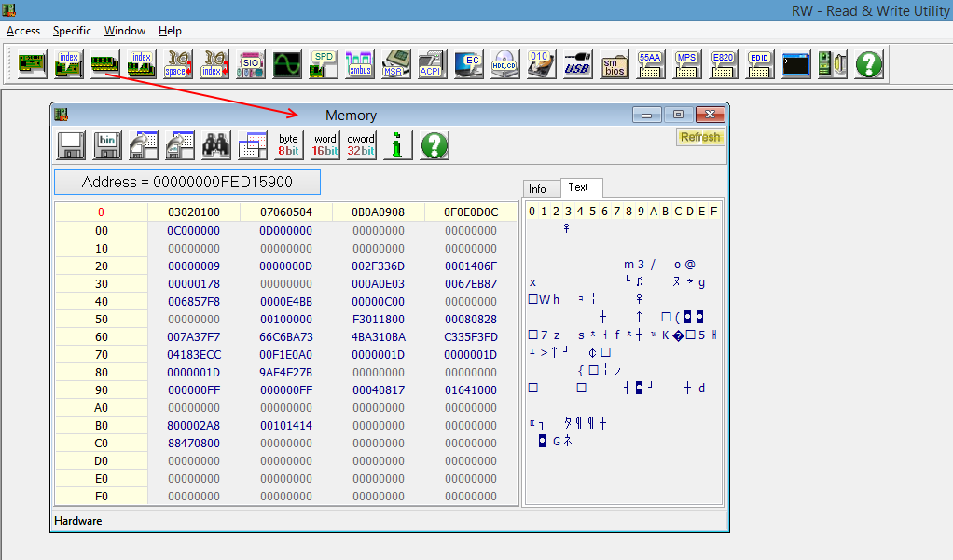Open the SMBus device tool
The height and width of the screenshot is (560, 953).
360,64
